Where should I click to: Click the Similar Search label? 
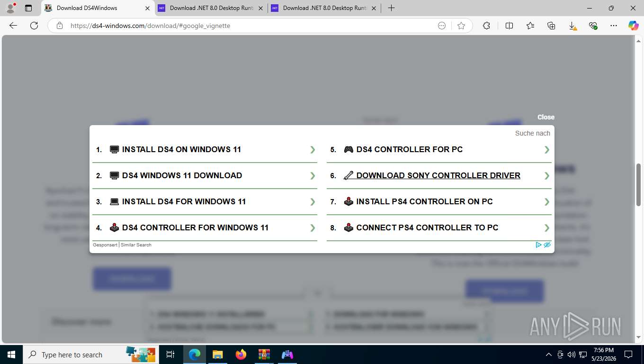tap(136, 245)
